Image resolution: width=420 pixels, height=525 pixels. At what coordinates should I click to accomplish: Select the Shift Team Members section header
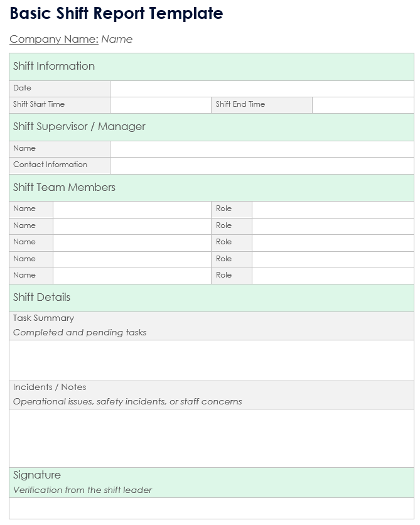click(x=64, y=188)
